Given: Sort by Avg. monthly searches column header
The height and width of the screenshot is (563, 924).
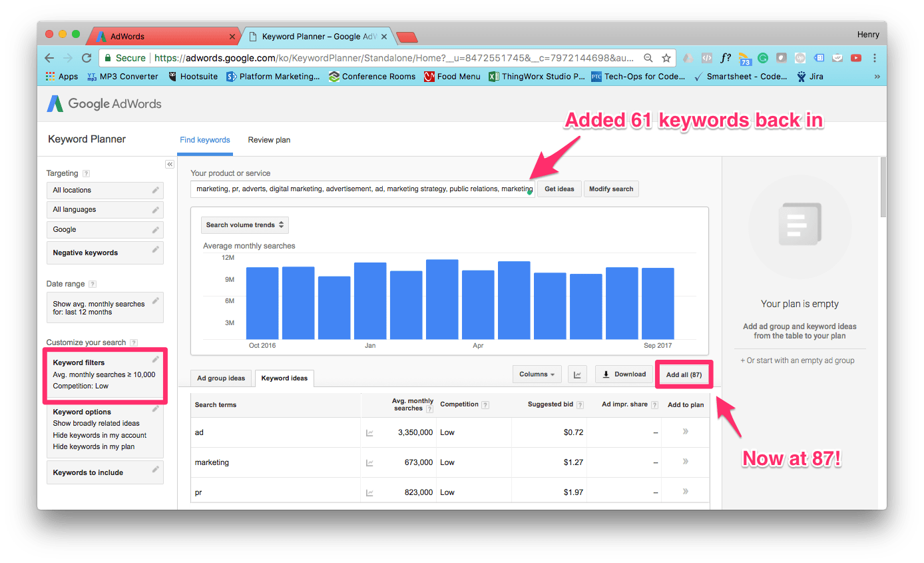Looking at the screenshot, I should coord(412,404).
